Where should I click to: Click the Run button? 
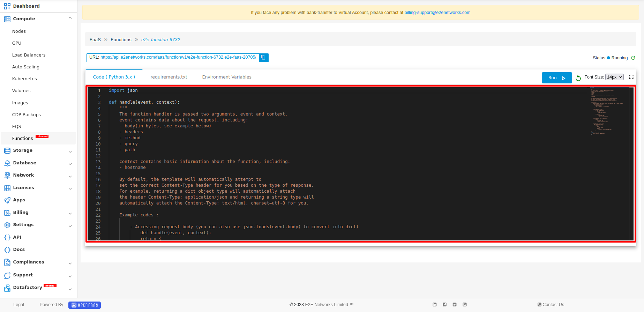(557, 78)
